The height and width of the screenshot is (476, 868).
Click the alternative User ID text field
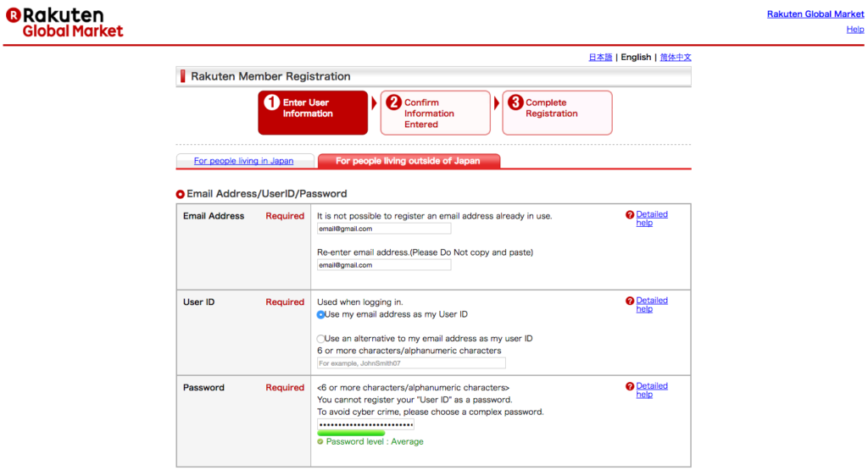(x=411, y=363)
